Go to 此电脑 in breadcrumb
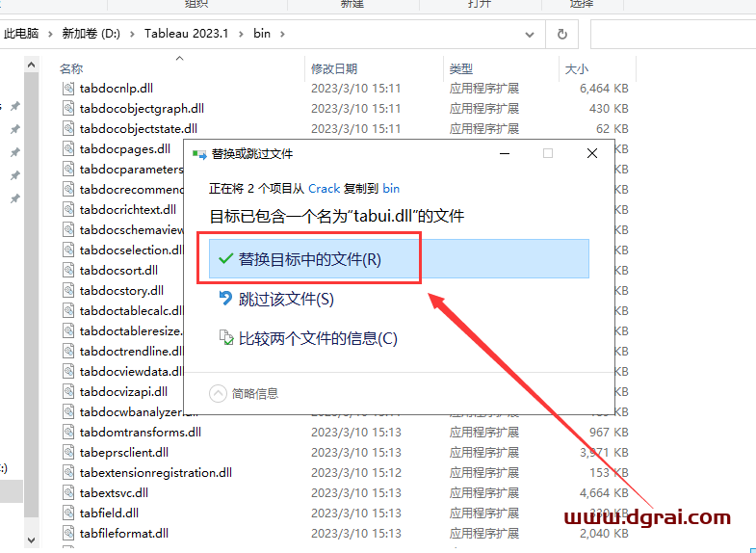 pyautogui.click(x=21, y=34)
